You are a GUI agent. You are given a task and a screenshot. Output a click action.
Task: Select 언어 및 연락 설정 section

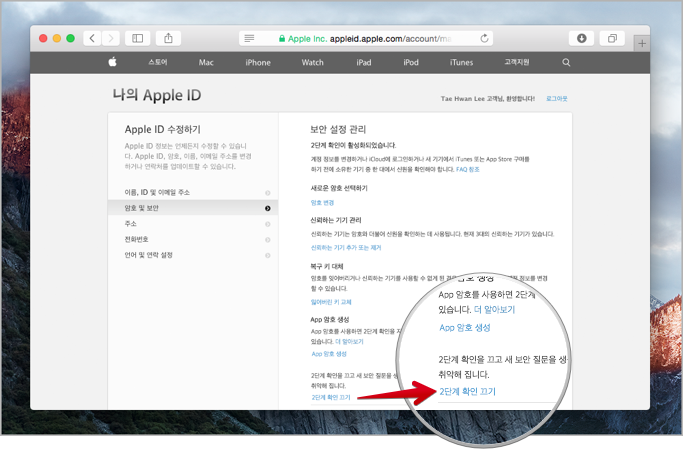[193, 255]
